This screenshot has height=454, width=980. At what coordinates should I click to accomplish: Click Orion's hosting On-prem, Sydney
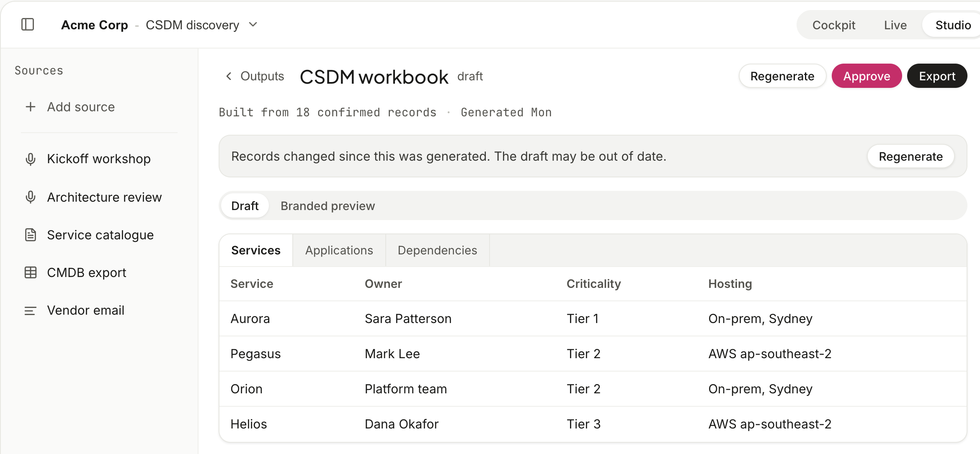click(760, 389)
